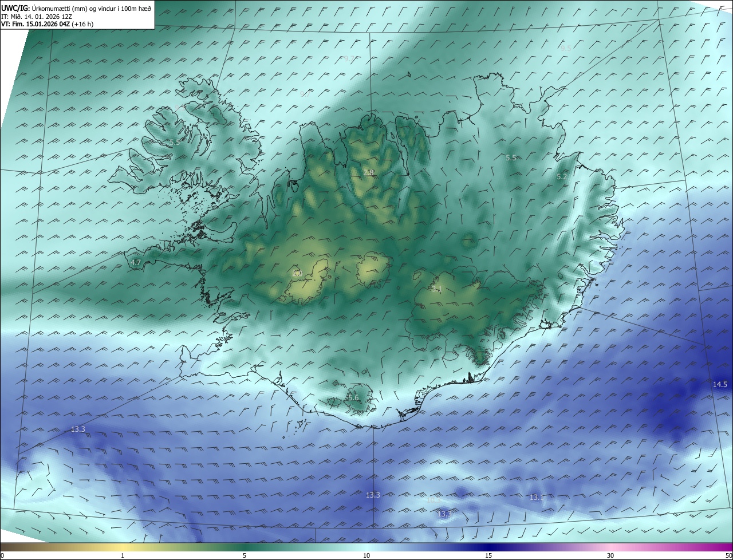
Task: Click the 3.1 value label on the map
Action: 436,289
